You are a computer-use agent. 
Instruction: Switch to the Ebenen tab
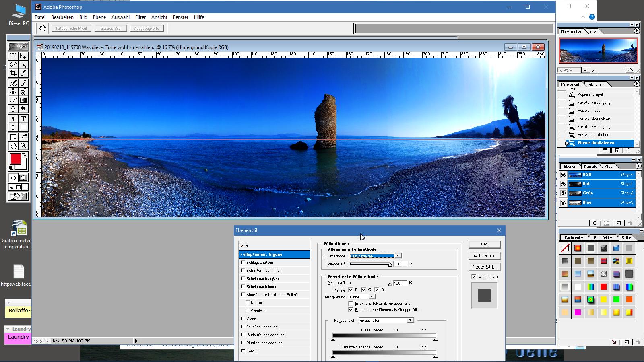(570, 166)
